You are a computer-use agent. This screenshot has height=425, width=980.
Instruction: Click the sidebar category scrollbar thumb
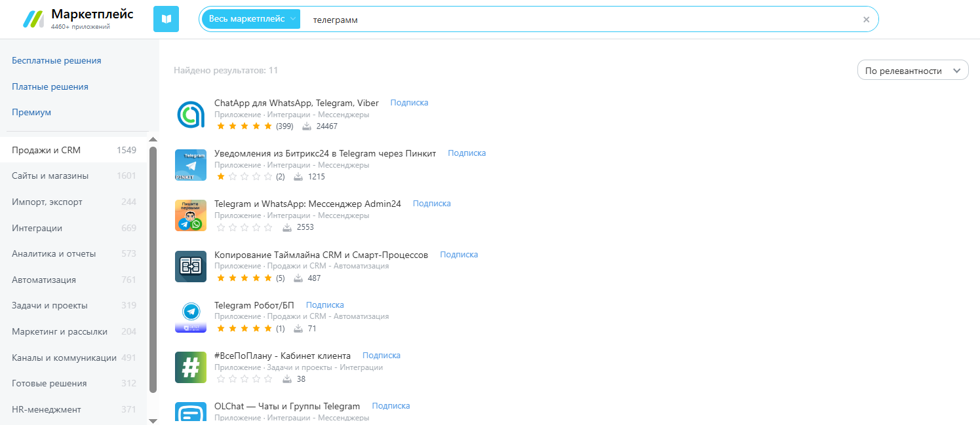(153, 270)
